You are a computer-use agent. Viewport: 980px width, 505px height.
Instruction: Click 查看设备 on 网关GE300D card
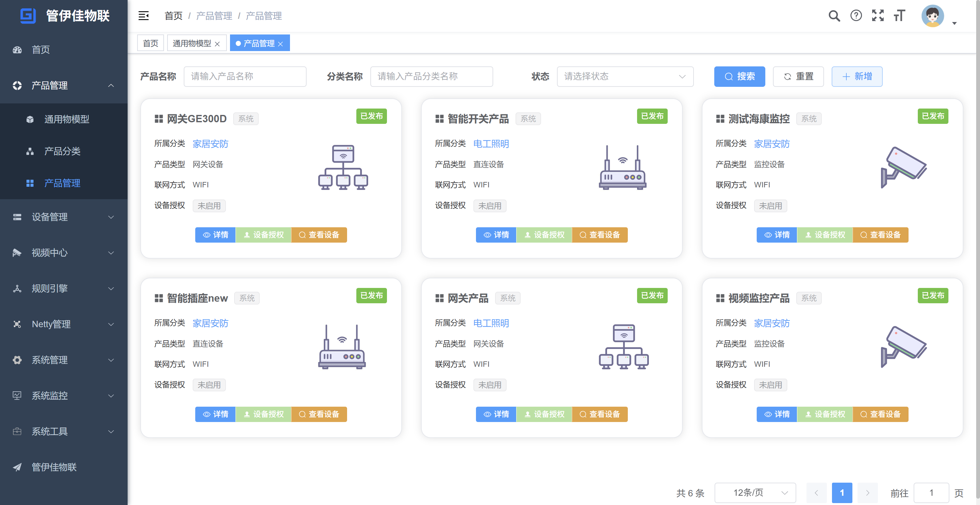coord(319,235)
